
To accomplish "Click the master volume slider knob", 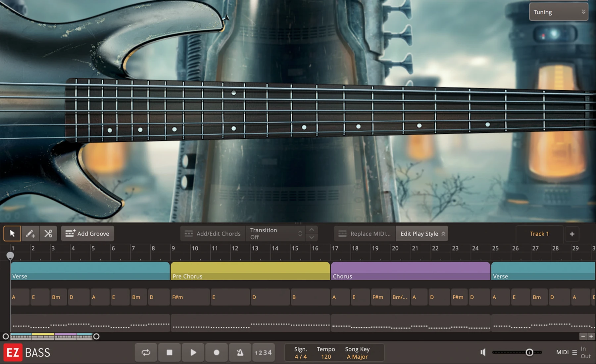I will [x=529, y=352].
